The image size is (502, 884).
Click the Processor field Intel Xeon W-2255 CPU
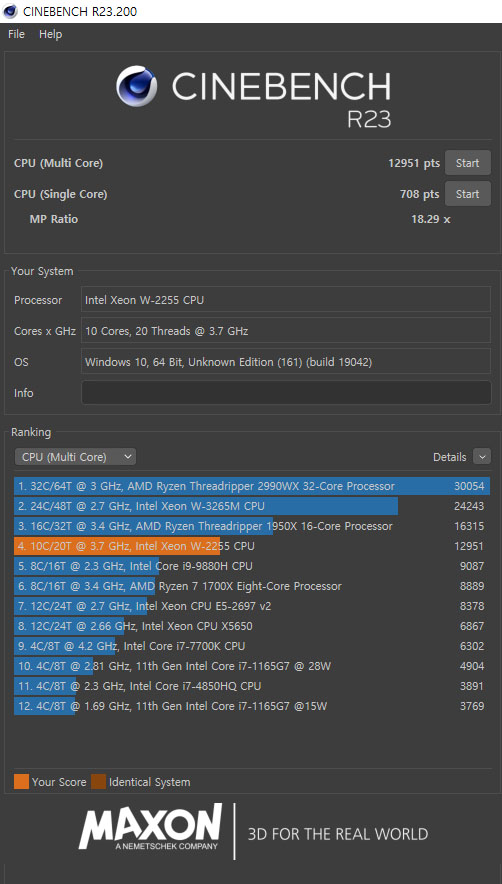[x=286, y=300]
